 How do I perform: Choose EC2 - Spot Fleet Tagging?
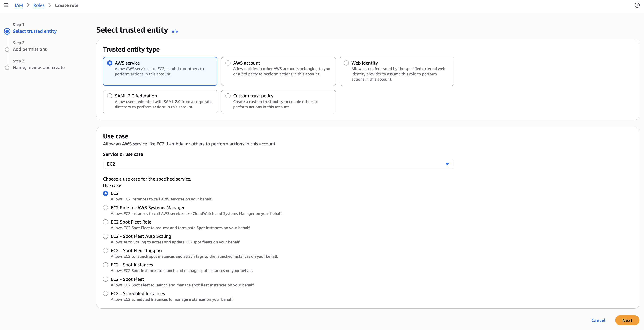click(105, 250)
